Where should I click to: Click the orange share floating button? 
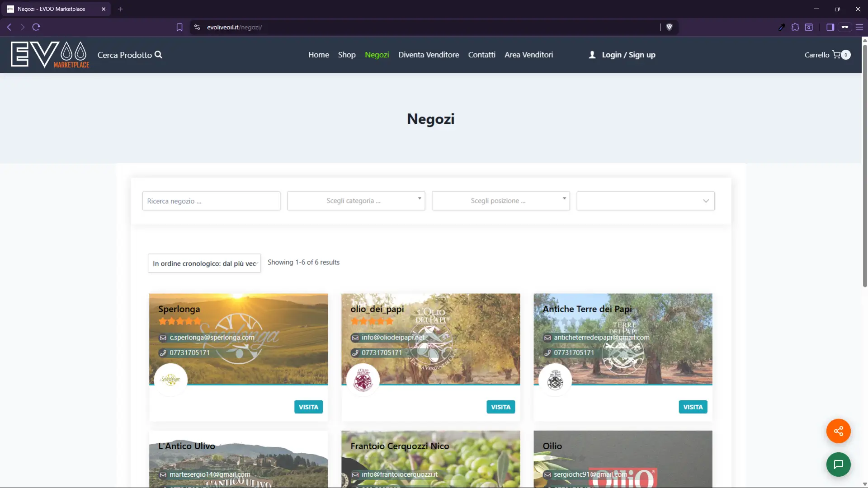(839, 431)
